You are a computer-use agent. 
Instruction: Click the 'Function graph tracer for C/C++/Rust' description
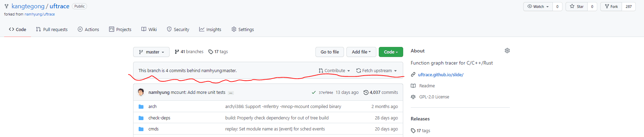pyautogui.click(x=452, y=63)
